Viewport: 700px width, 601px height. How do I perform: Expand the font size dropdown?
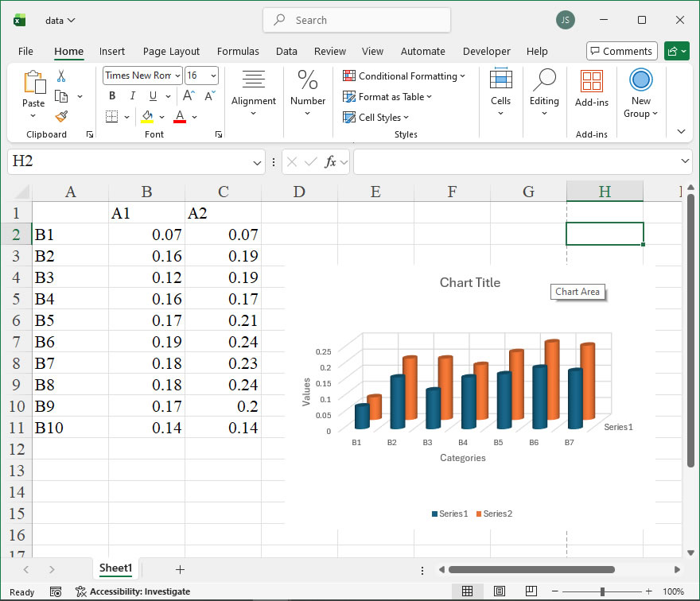click(212, 76)
